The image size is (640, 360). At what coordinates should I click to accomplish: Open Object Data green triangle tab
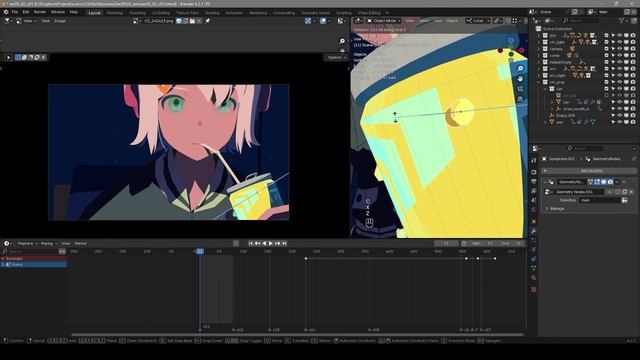coord(533,268)
